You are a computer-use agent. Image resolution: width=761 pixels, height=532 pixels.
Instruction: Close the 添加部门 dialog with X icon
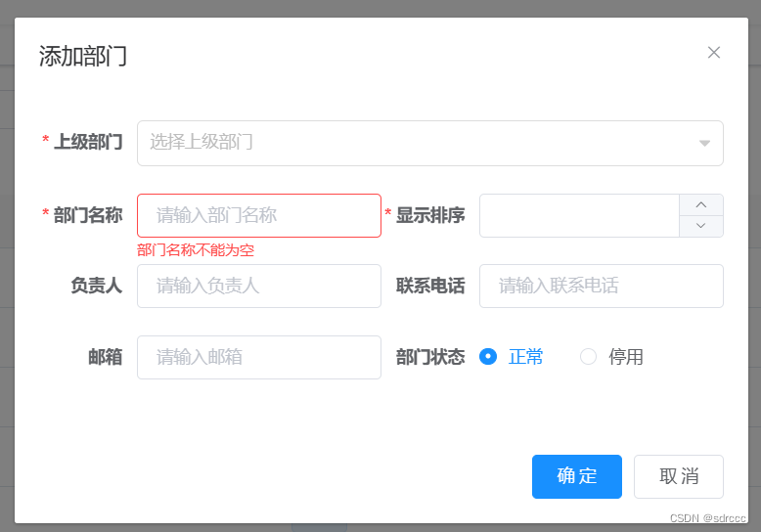[713, 53]
